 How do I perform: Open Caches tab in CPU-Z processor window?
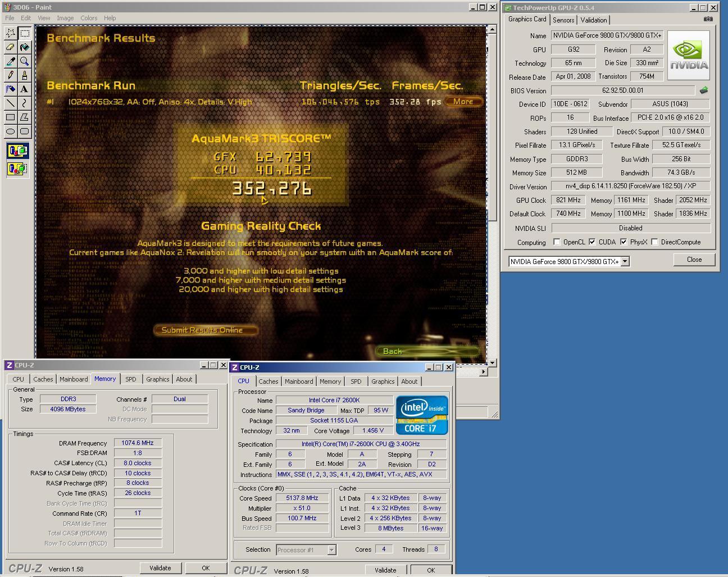coord(269,381)
